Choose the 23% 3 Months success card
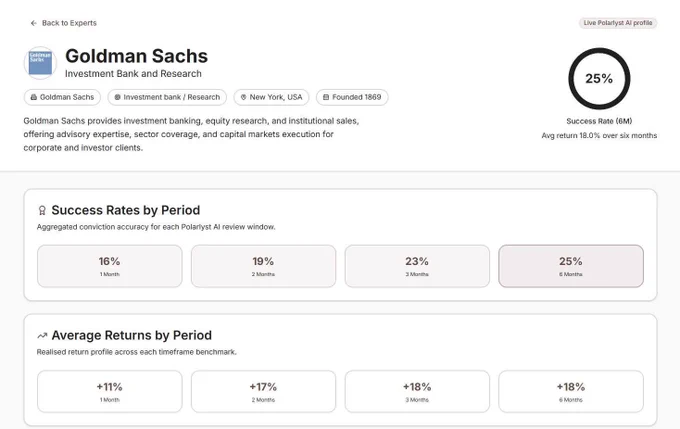Screen dimensions: 680x429 coord(417,266)
